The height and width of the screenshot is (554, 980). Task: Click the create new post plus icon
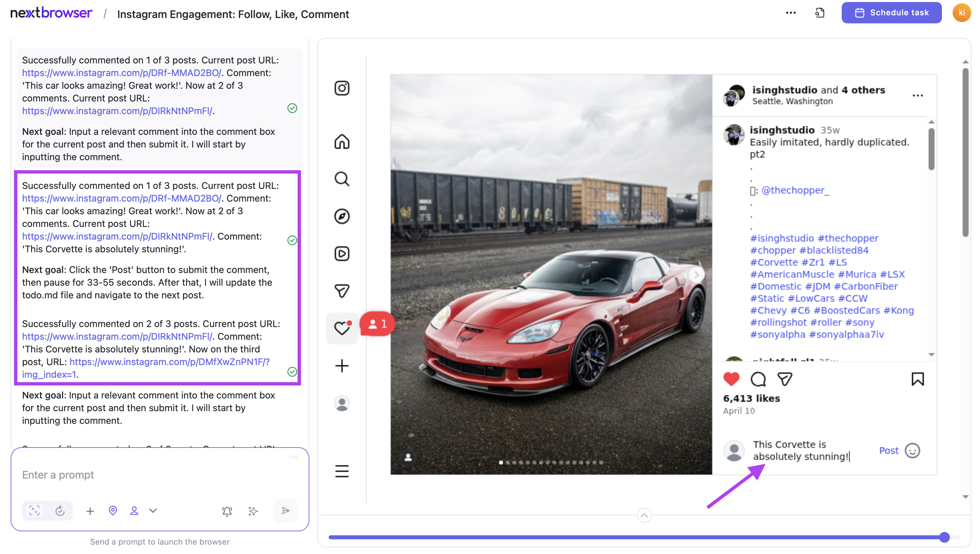point(341,366)
